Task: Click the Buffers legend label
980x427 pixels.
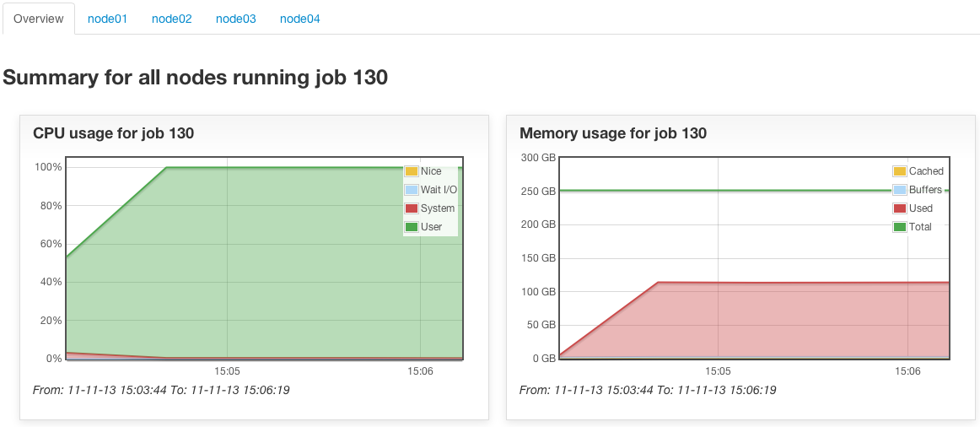Action: click(x=925, y=190)
